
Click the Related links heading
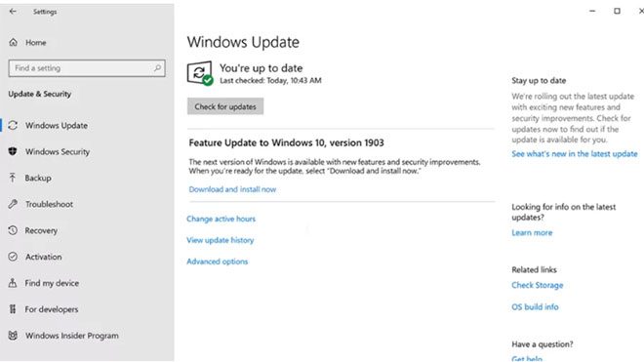[534, 269]
